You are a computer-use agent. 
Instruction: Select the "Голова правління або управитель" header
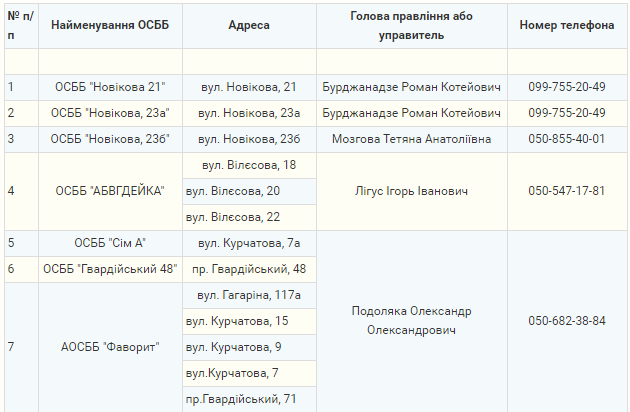pyautogui.click(x=411, y=25)
